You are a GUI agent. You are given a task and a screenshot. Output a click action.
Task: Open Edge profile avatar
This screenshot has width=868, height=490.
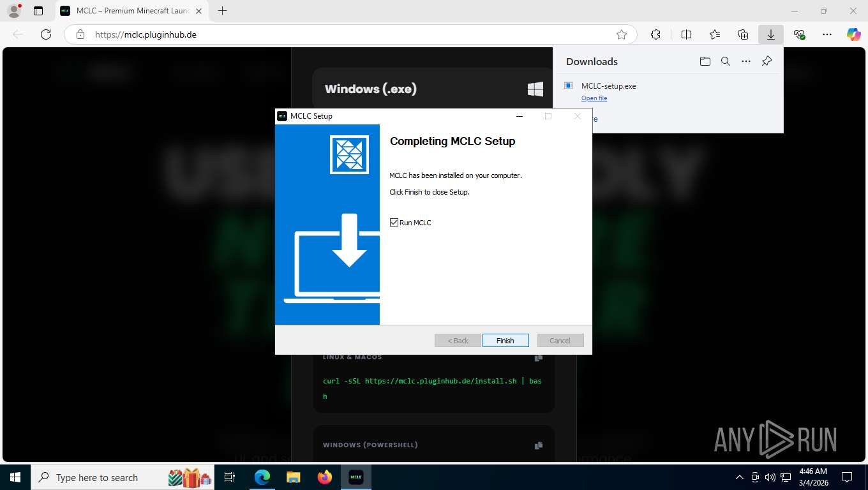[x=14, y=11]
